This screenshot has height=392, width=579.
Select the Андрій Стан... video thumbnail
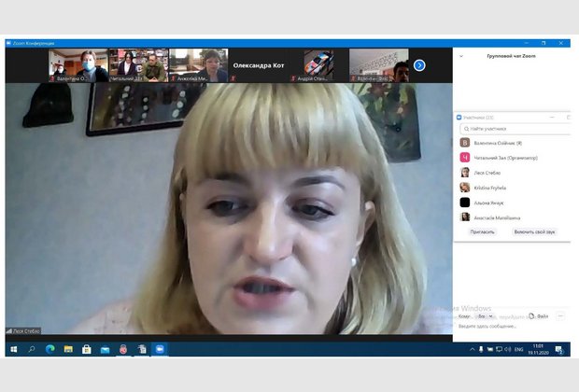[x=318, y=65]
